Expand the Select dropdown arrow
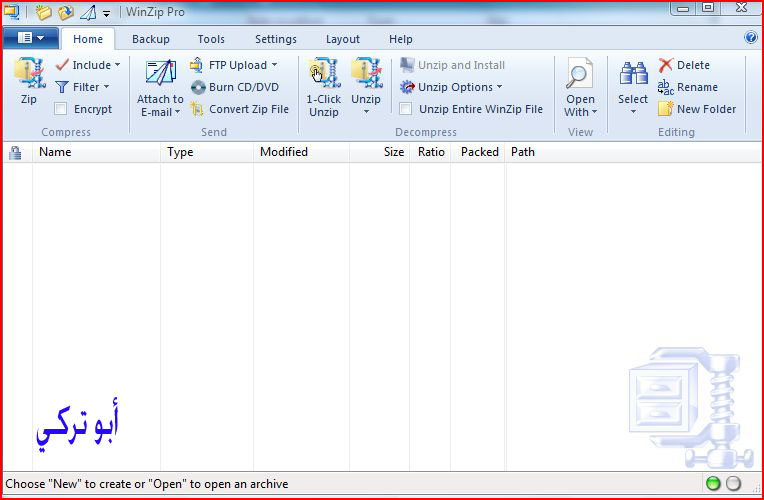 (633, 112)
